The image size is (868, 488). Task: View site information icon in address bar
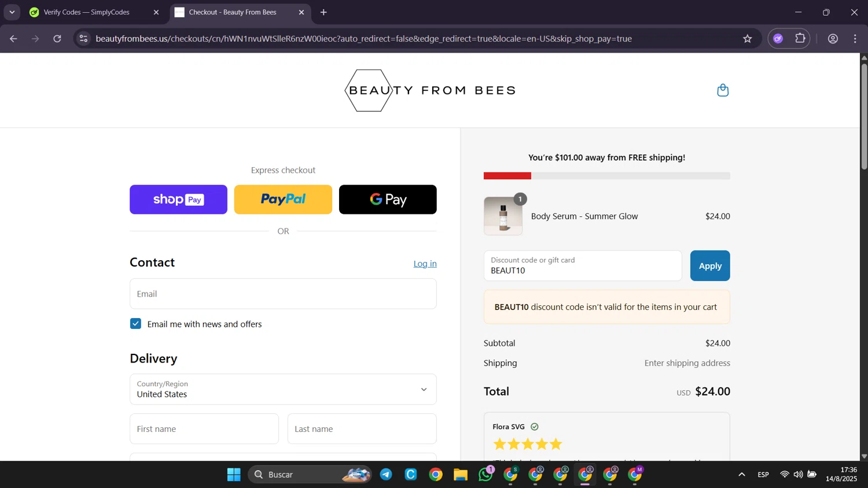(x=83, y=39)
